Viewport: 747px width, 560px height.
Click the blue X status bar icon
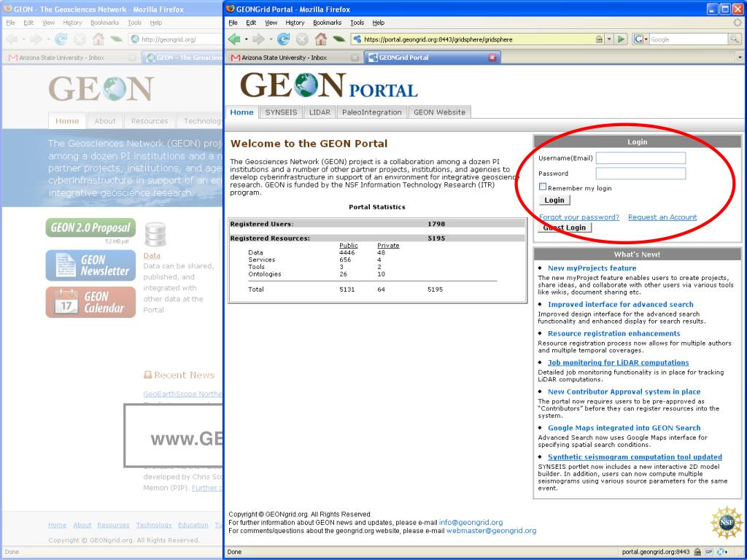click(721, 552)
